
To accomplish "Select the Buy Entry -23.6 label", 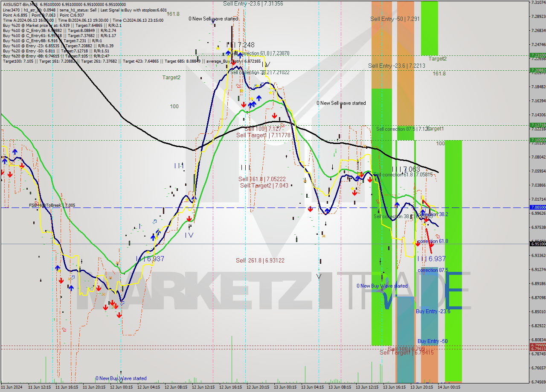I will [x=433, y=311].
